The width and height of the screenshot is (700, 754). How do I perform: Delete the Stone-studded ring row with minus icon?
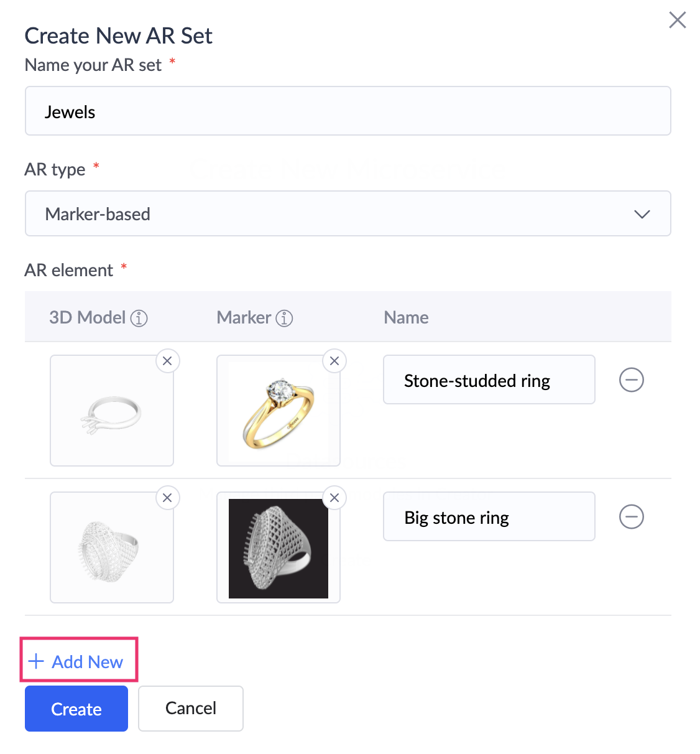tap(632, 379)
